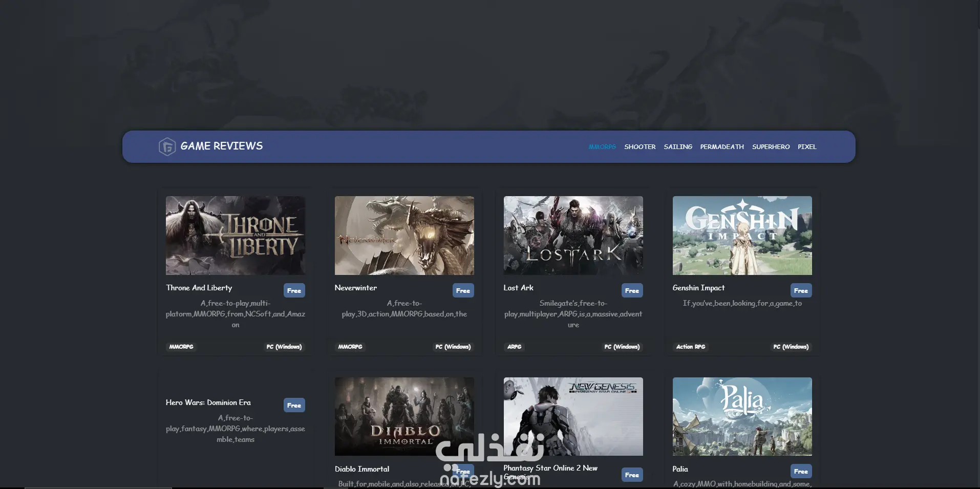Viewport: 980px width, 489px height.
Task: Click PC (Windows) on the Neverwinter card
Action: point(453,347)
